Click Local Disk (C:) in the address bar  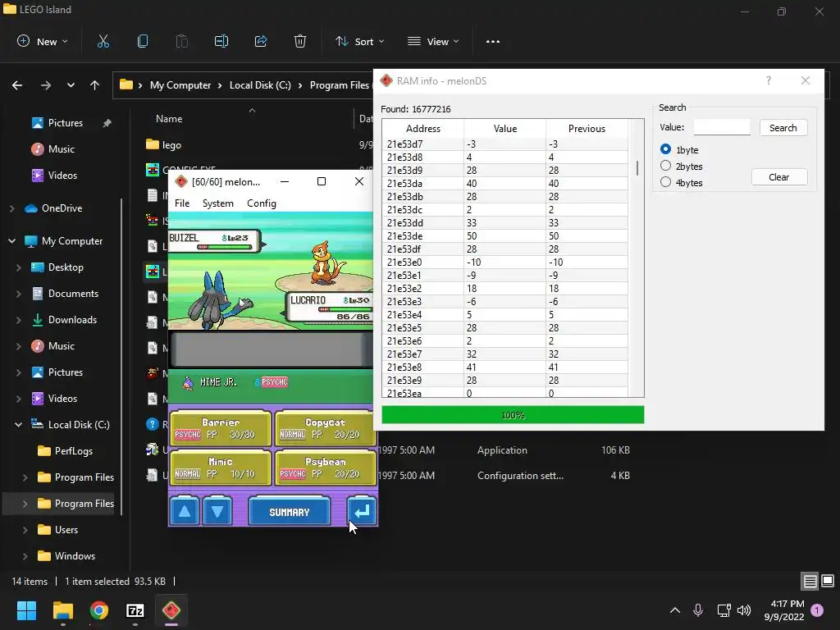260,85
